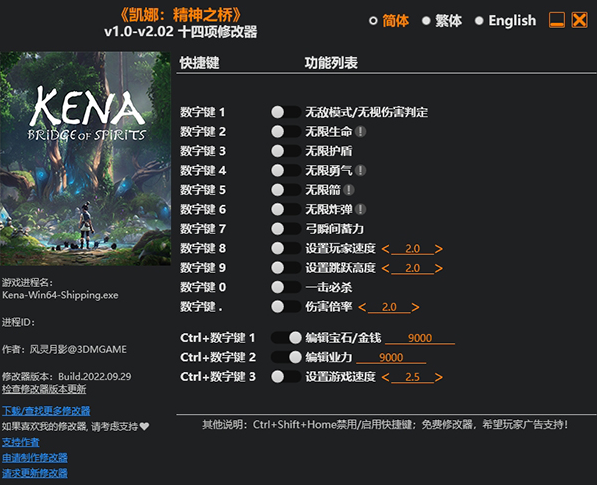Click the 编辑业力 value field
The height and width of the screenshot is (485, 597).
[391, 357]
